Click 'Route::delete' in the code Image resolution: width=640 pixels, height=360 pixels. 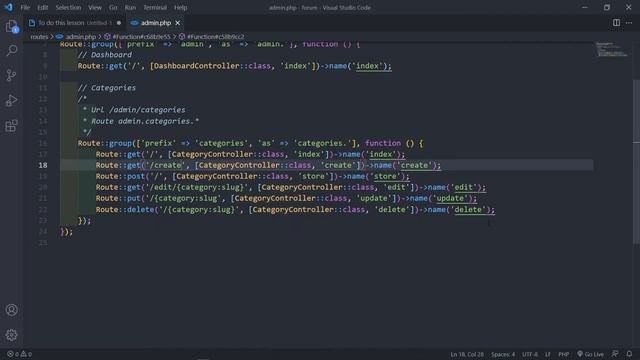125,209
